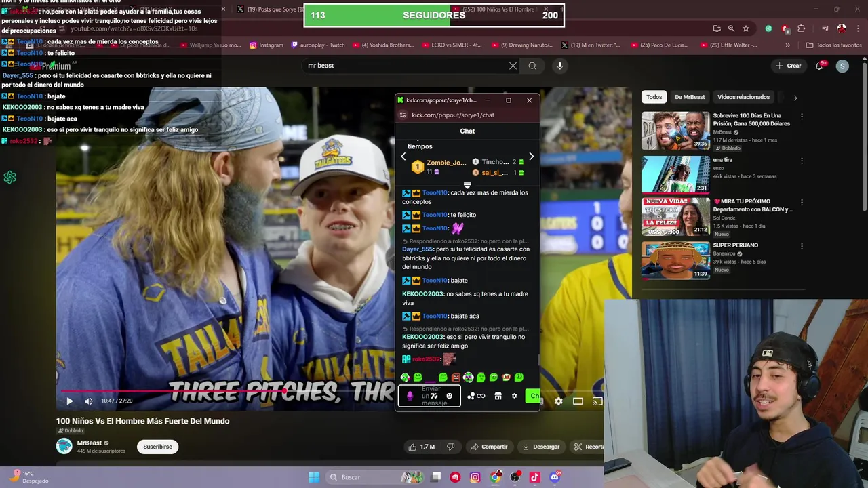Search YouTube with magnifier button

[x=532, y=66]
